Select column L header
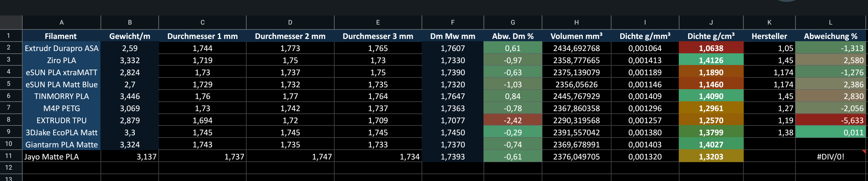 point(830,22)
